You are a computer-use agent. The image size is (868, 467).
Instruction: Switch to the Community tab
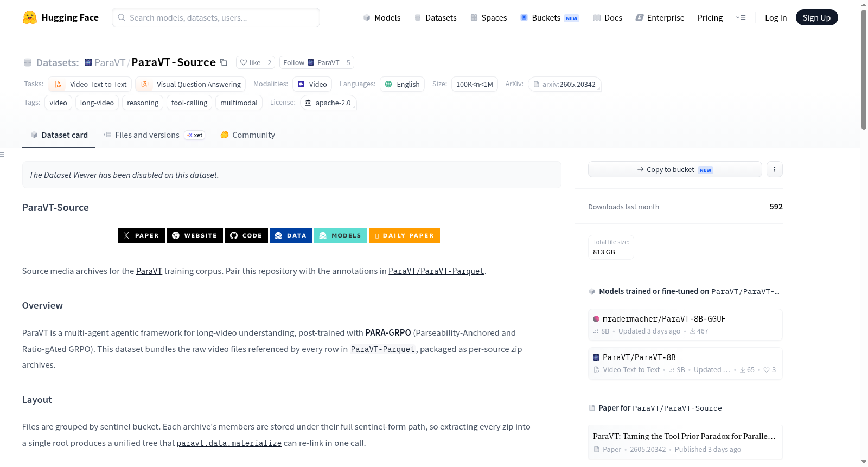247,135
